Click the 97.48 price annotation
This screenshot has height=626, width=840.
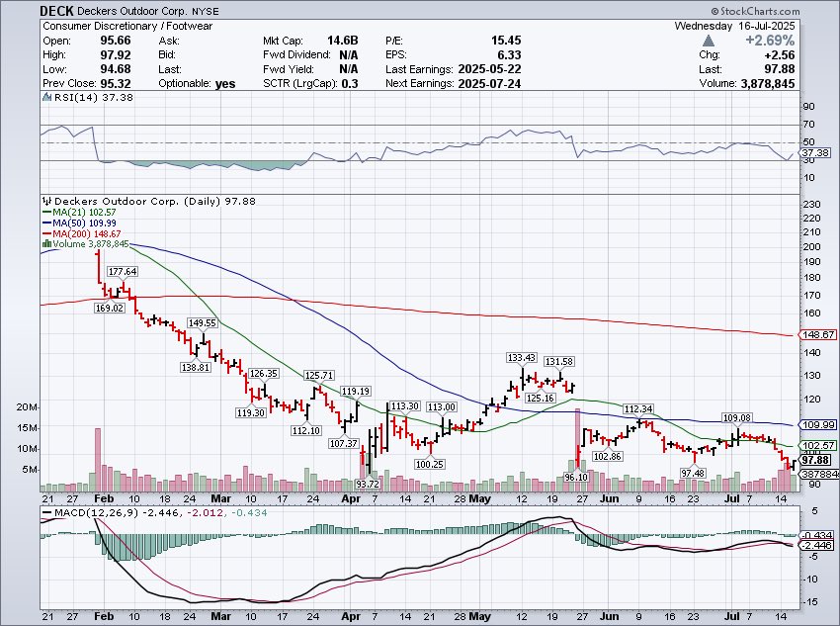(693, 473)
